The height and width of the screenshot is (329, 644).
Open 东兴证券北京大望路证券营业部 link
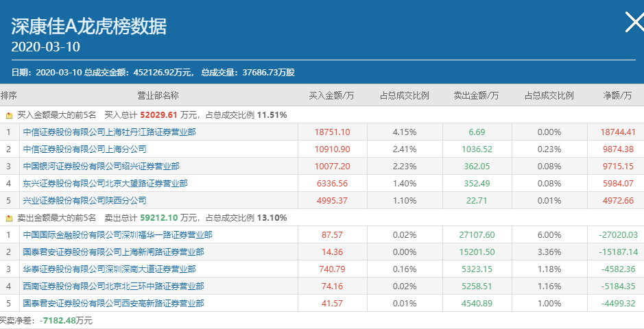point(106,183)
